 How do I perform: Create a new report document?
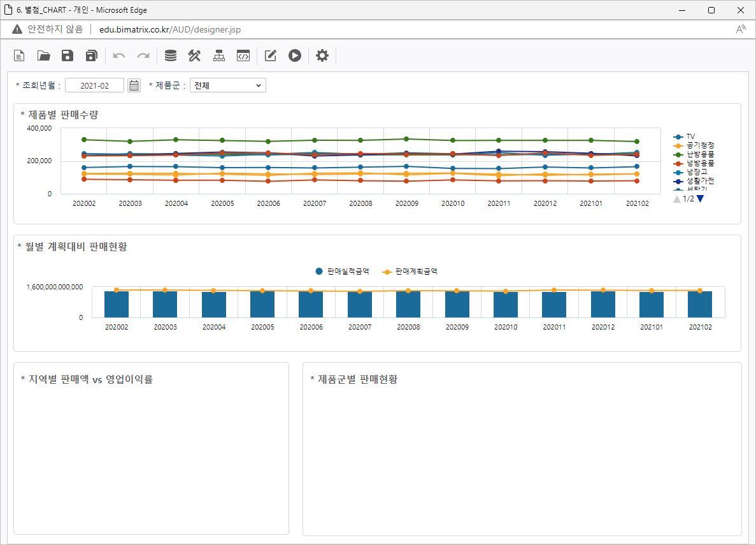tap(20, 56)
